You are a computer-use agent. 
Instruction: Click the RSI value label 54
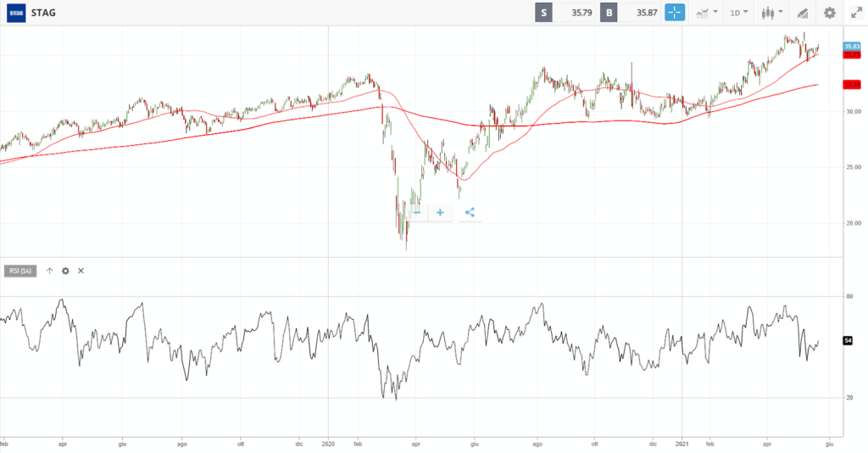[x=848, y=340]
